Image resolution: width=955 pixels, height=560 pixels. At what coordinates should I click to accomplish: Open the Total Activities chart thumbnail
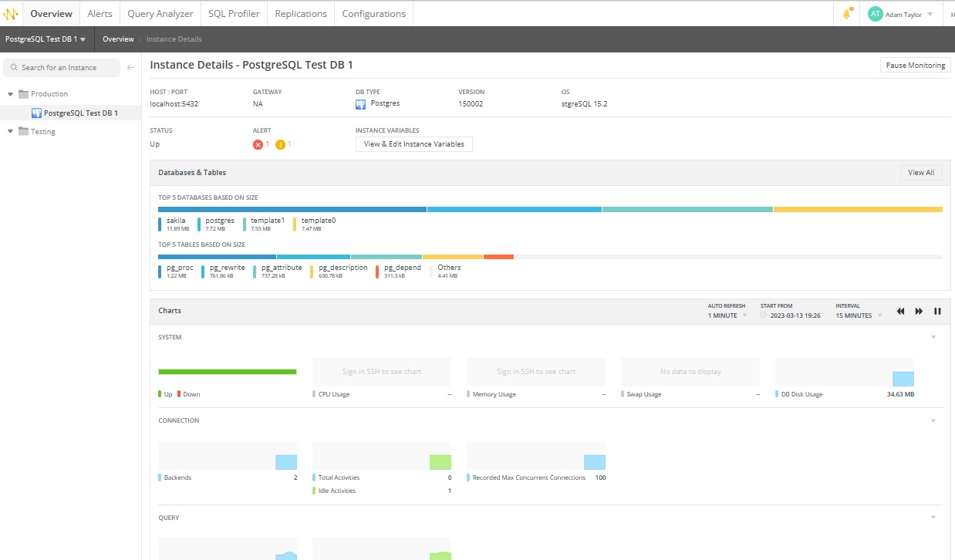click(382, 455)
